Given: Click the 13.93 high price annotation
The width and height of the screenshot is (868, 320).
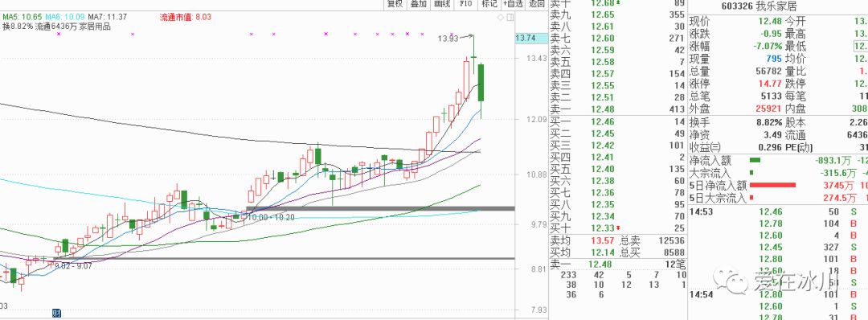Looking at the screenshot, I should pyautogui.click(x=448, y=39).
